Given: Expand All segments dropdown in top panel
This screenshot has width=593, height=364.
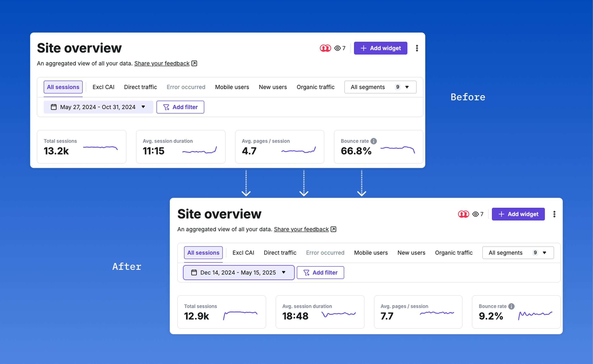Looking at the screenshot, I should pos(380,87).
